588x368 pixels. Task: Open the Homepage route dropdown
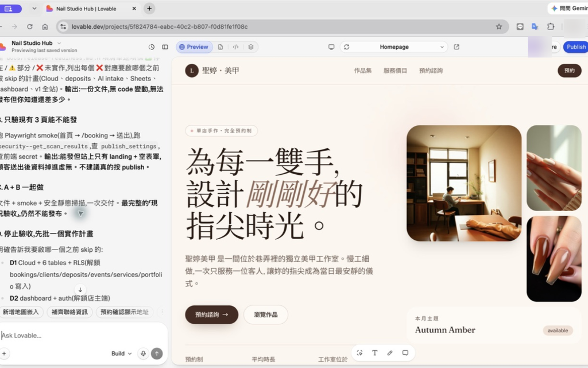[394, 47]
